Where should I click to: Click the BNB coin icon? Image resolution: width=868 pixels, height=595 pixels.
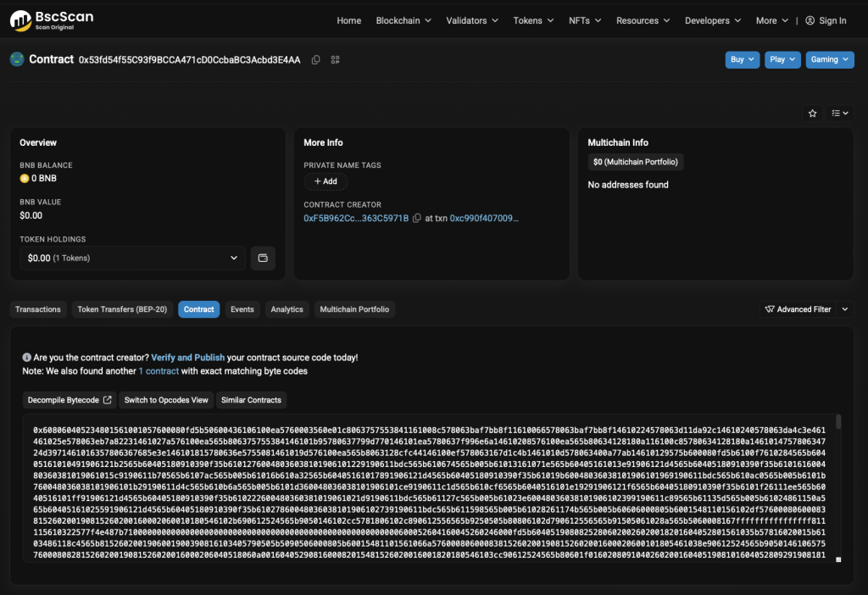[x=25, y=178]
